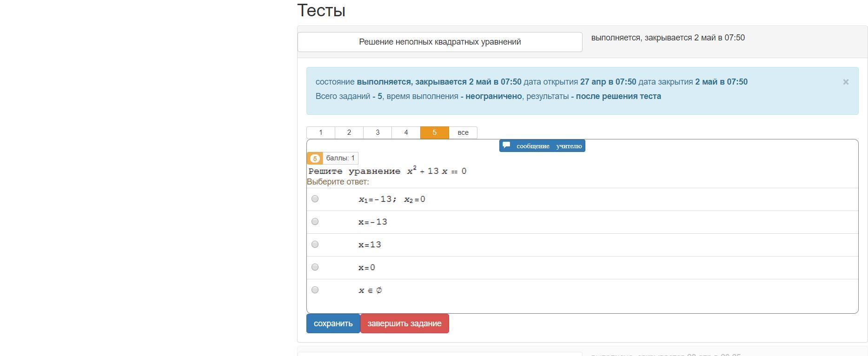Click the blue 'сохранить' button

point(333,323)
